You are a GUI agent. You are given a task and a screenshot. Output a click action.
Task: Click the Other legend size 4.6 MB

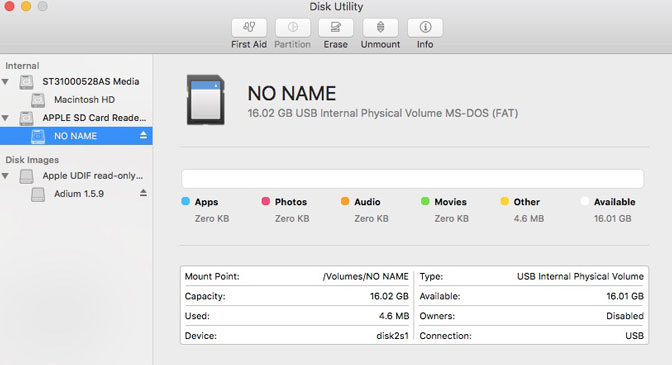tap(528, 218)
